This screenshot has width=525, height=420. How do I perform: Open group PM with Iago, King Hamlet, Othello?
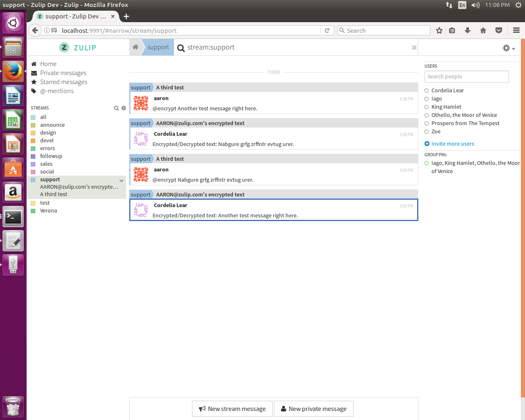click(x=475, y=167)
